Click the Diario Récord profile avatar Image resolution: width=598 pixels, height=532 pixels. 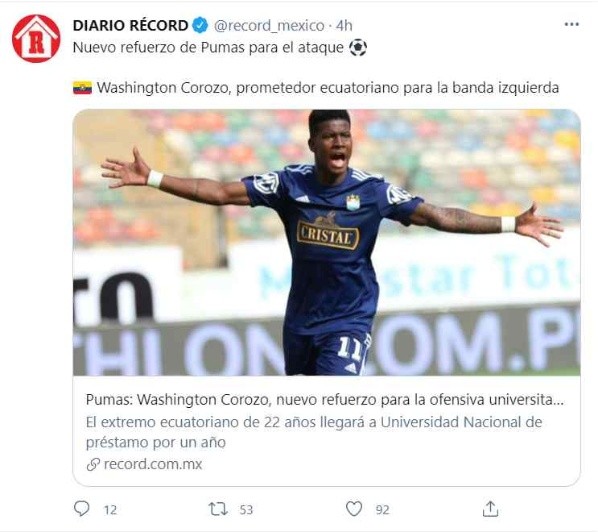[36, 39]
